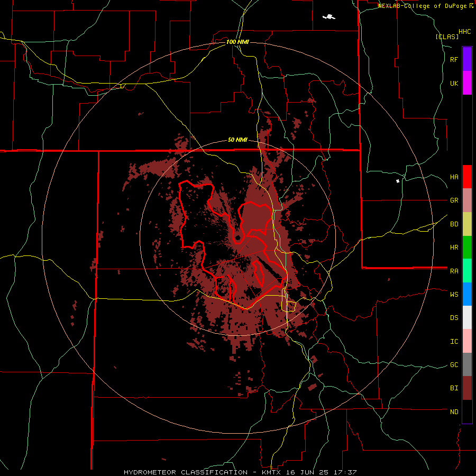The image size is (476, 476).
Task: Click the DS white legend swatch
Action: click(x=467, y=317)
